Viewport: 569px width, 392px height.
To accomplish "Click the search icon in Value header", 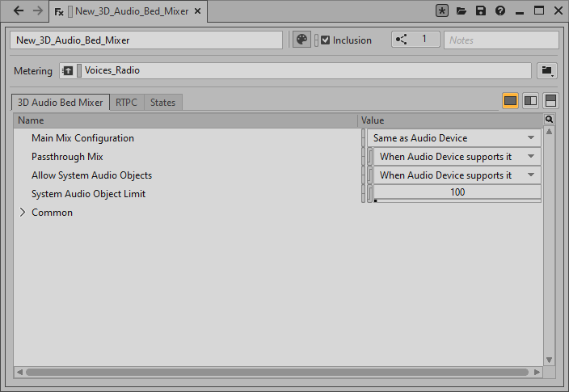I will pyautogui.click(x=549, y=120).
